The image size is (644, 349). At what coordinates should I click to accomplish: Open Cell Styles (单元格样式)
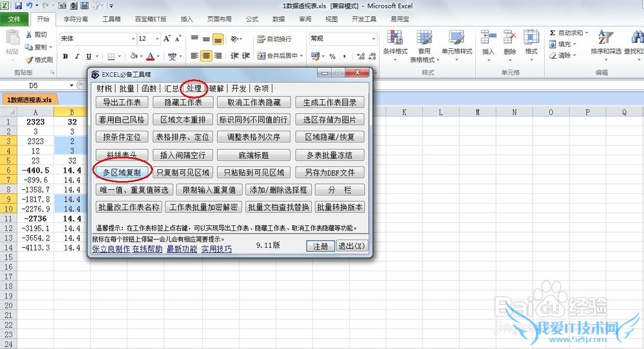[x=457, y=46]
